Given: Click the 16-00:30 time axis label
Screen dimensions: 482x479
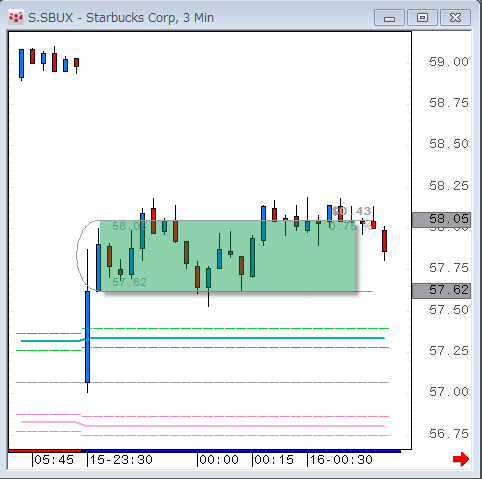Looking at the screenshot, I should (341, 460).
